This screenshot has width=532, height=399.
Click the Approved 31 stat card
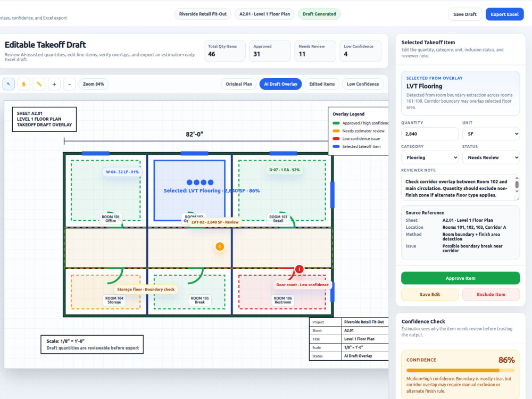270,51
